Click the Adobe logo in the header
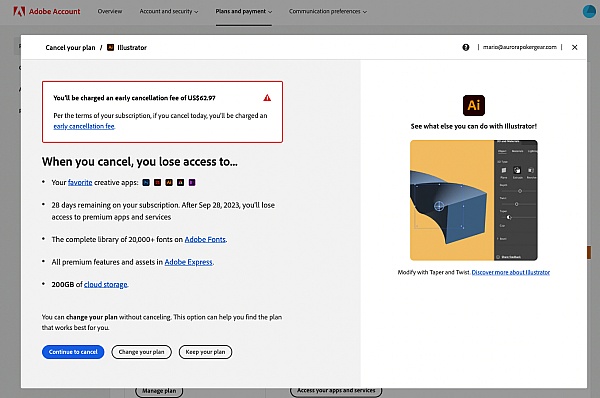Screen dimensions: 600x398 point(19,11)
